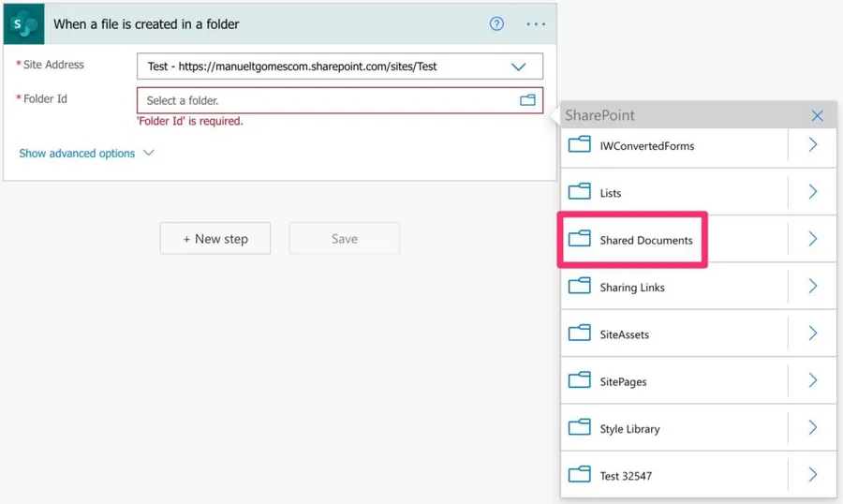Expand the Lists folder arrow
The height and width of the screenshot is (504, 843).
click(x=812, y=192)
